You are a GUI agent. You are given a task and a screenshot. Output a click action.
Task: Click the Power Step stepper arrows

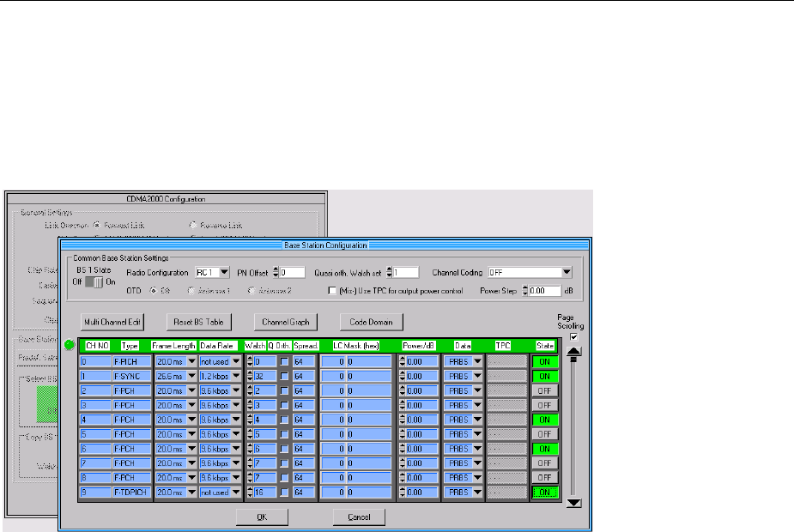pyautogui.click(x=525, y=291)
